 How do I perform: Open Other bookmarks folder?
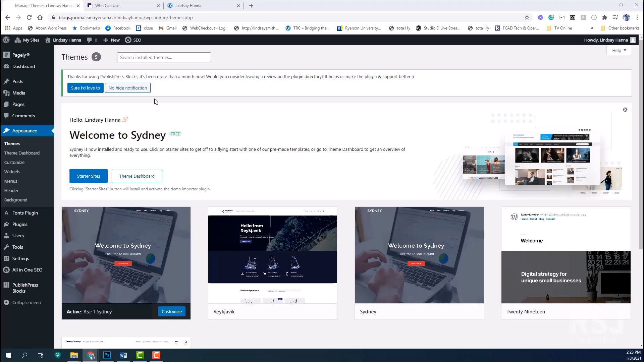[620, 28]
